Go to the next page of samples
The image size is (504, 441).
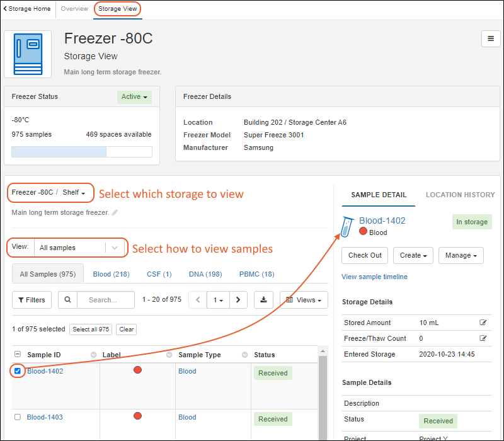click(238, 300)
